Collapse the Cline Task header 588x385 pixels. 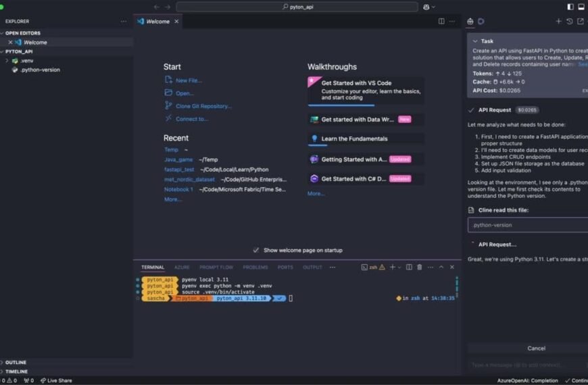475,41
